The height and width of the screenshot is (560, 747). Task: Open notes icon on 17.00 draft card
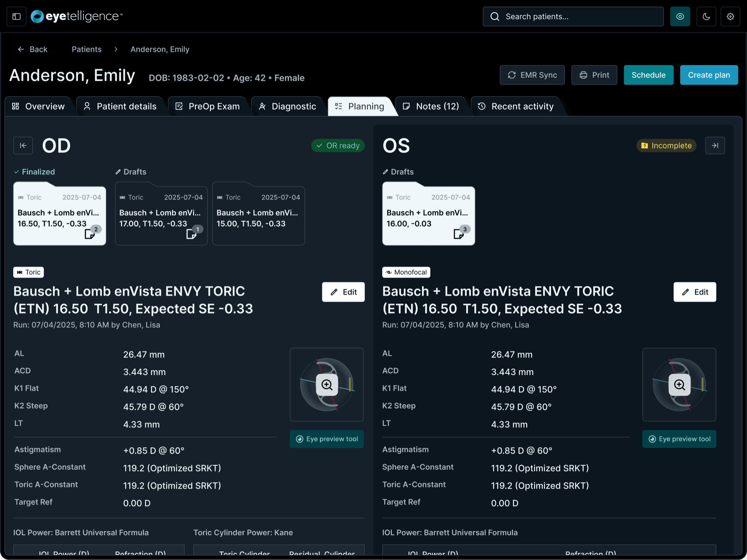[192, 234]
